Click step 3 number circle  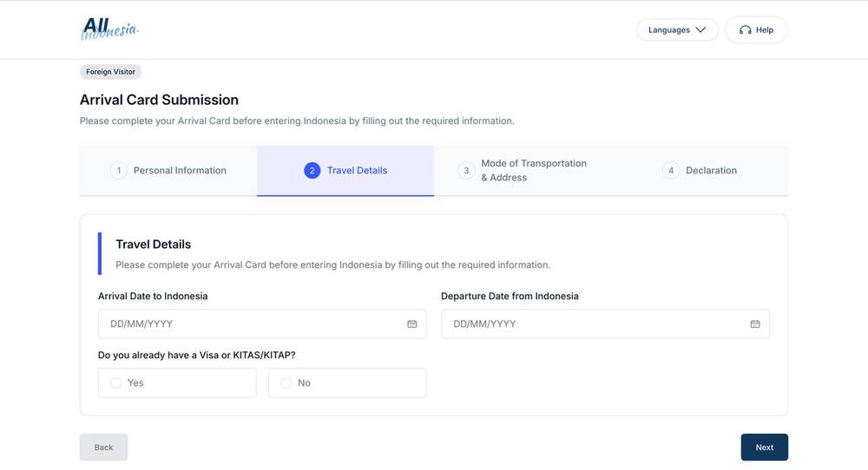point(466,171)
